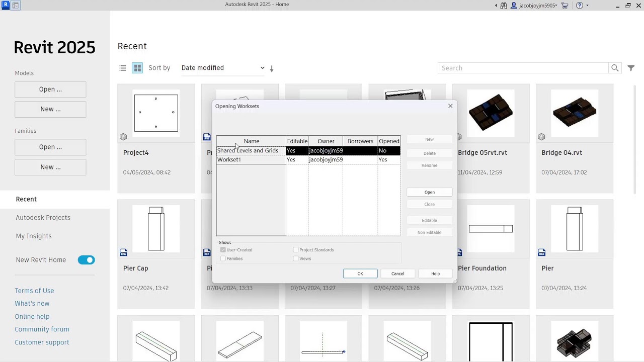644x362 pixels.
Task: Reverse sort order with the arrow icon
Action: pyautogui.click(x=272, y=68)
